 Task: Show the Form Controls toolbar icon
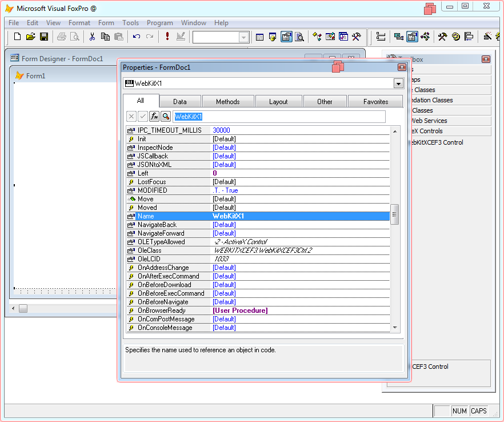click(443, 37)
